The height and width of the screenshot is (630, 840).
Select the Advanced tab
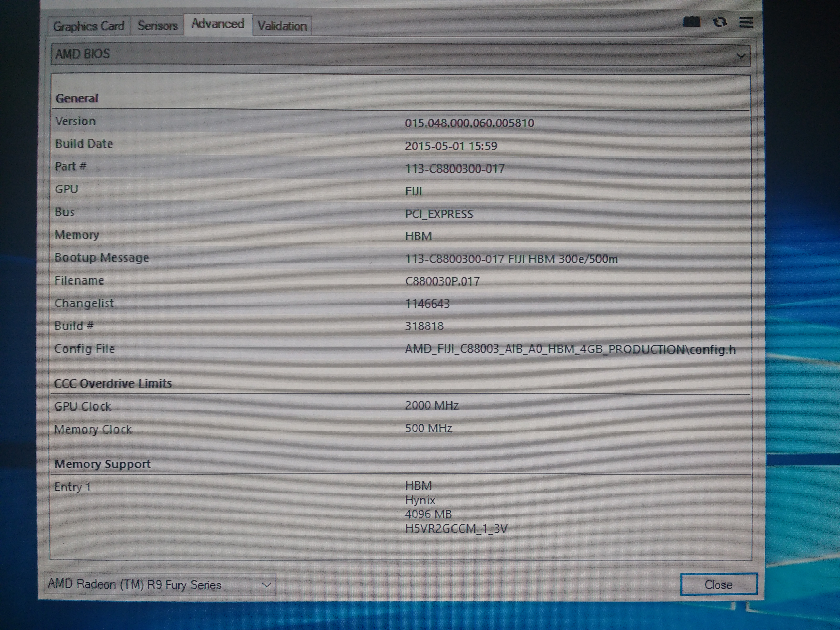[x=218, y=24]
